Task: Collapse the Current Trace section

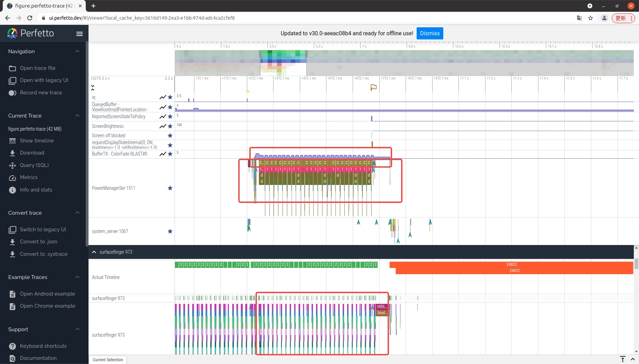Action: [77, 115]
